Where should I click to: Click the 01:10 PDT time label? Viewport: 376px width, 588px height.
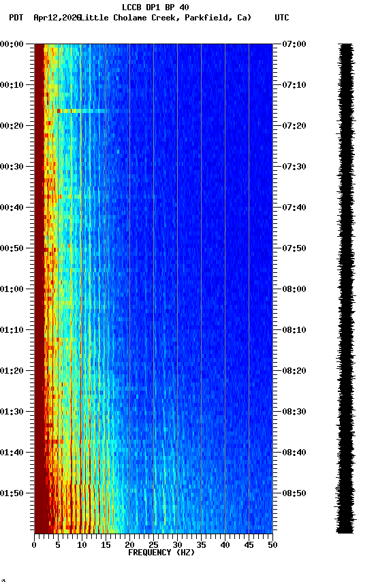pyautogui.click(x=12, y=330)
